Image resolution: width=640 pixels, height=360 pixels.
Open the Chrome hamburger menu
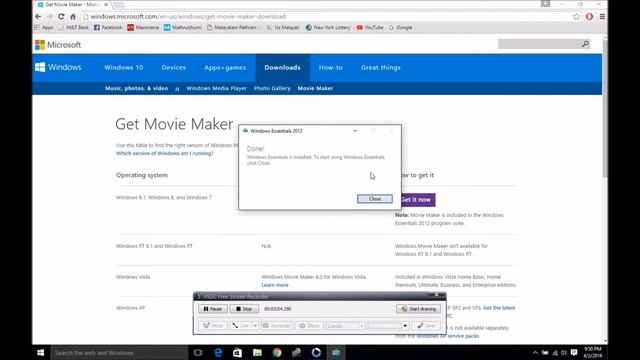[x=602, y=17]
